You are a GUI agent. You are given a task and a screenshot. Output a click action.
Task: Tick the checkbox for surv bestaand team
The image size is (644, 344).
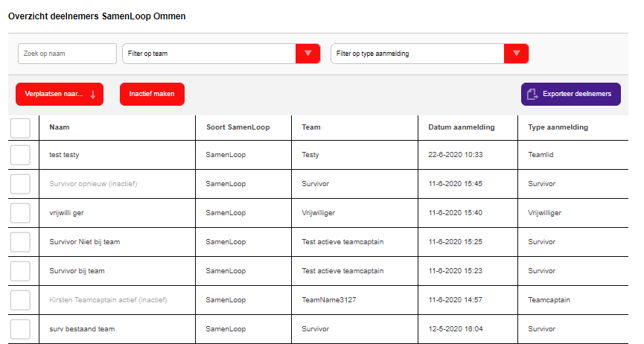tap(20, 329)
